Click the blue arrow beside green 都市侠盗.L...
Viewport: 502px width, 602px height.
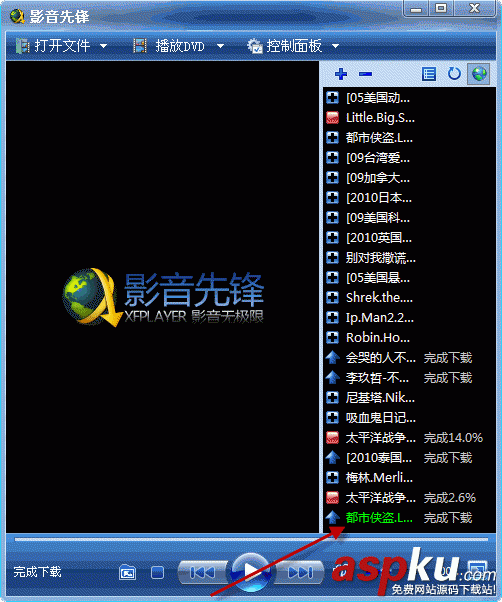click(x=332, y=518)
